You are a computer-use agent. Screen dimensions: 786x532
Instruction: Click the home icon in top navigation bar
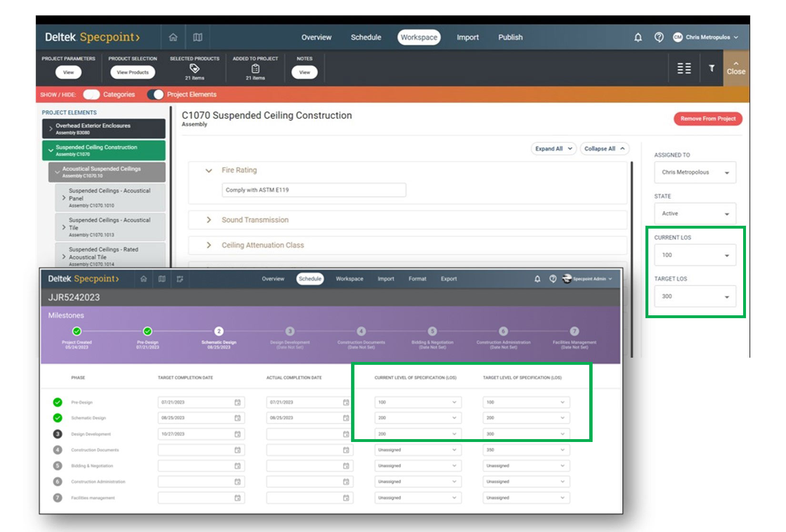point(173,37)
